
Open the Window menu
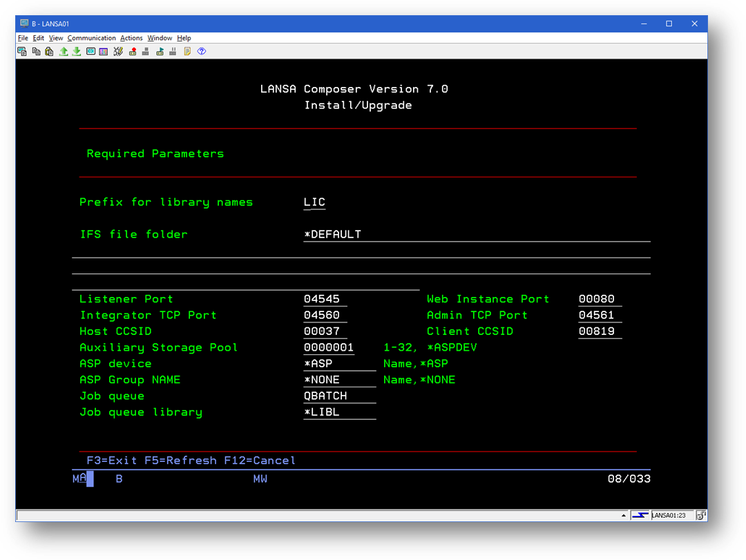pos(160,38)
